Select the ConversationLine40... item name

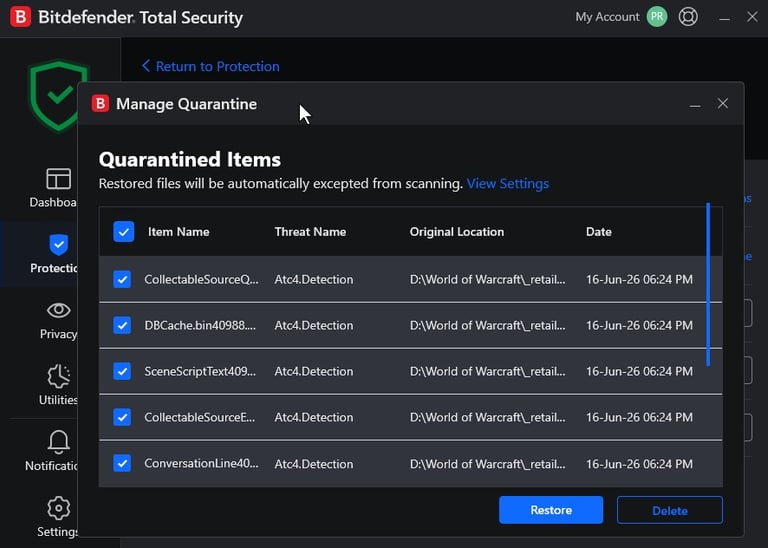[x=201, y=463]
